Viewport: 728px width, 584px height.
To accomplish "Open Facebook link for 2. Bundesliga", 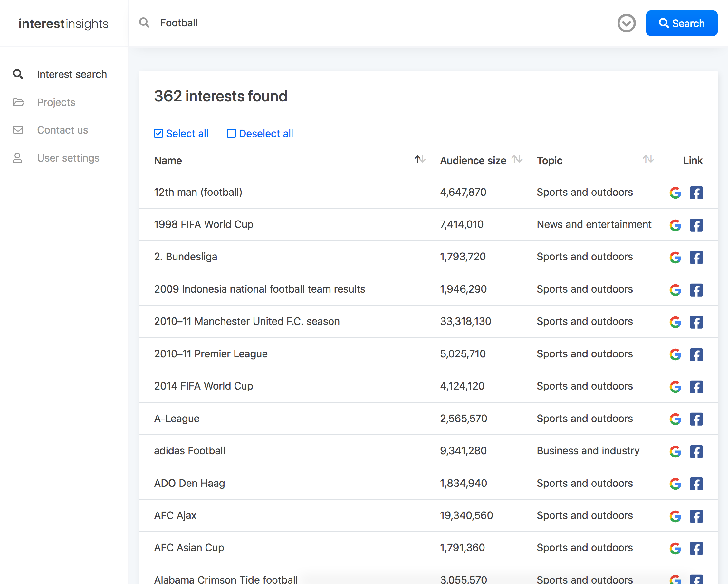I will pyautogui.click(x=696, y=258).
